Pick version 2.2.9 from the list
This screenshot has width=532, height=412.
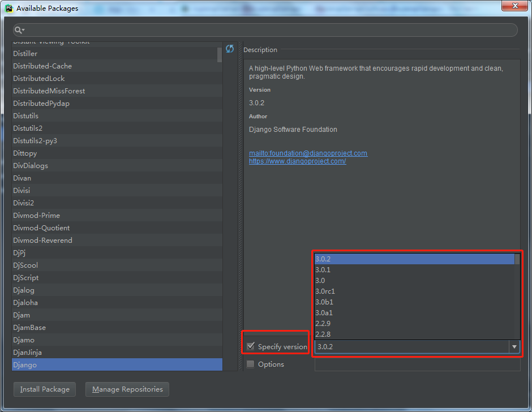(414, 323)
